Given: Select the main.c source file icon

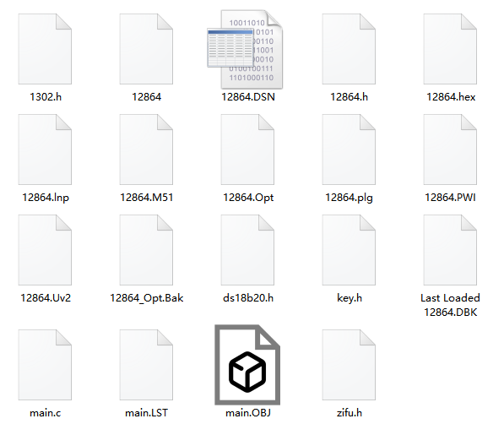Looking at the screenshot, I should 45,365.
